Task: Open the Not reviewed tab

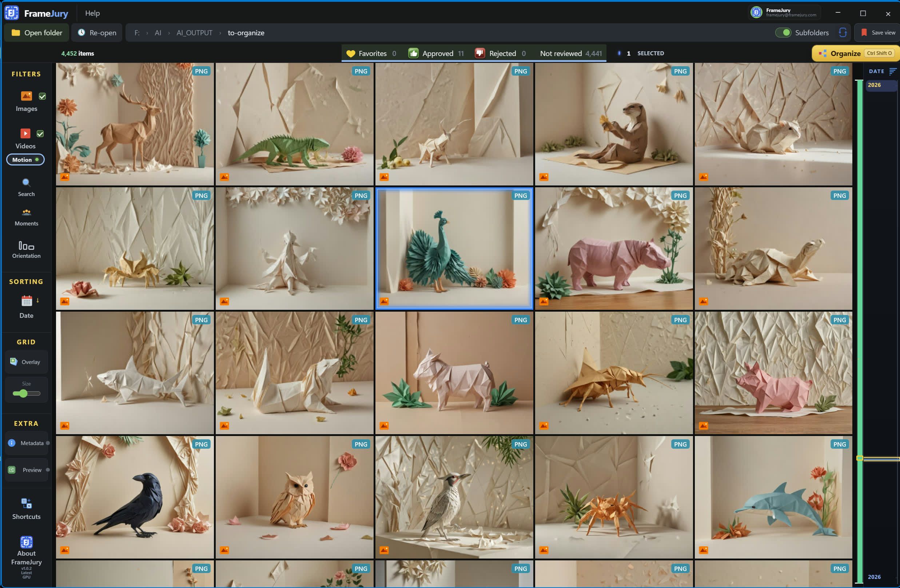Action: click(x=571, y=54)
